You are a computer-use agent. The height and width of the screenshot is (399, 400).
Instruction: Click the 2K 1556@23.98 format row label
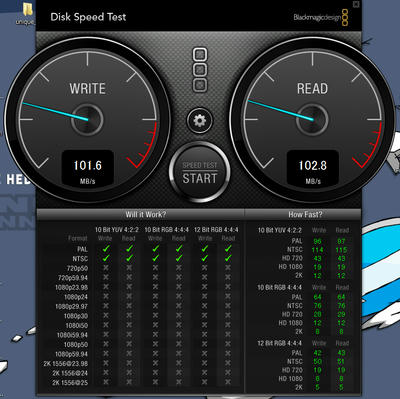pyautogui.click(x=66, y=363)
